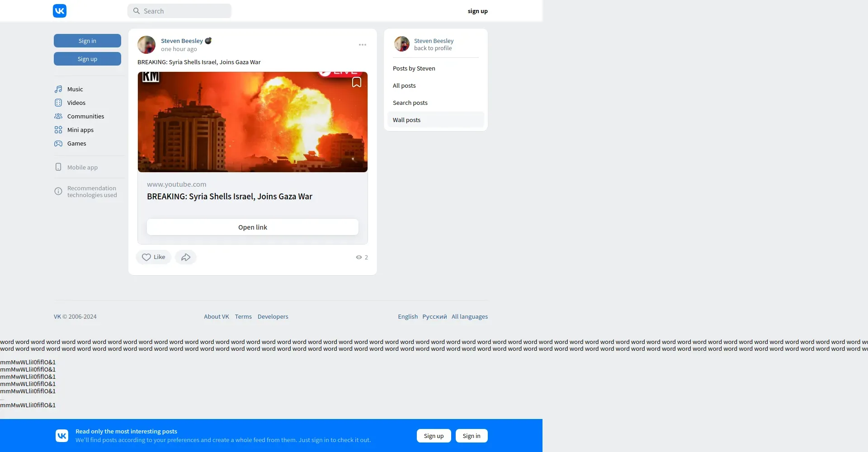The height and width of the screenshot is (452, 868).
Task: Click the Mobile app phone icon
Action: (x=58, y=167)
